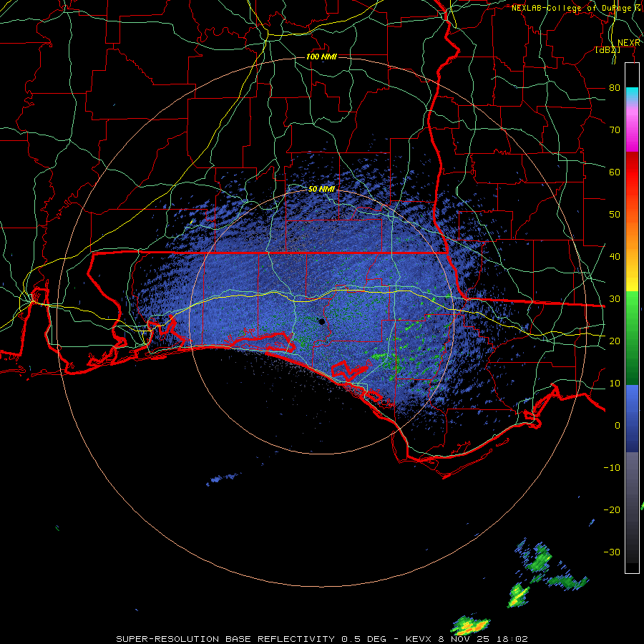
Task: Click the black KEVX radar site dot
Action: click(x=322, y=321)
